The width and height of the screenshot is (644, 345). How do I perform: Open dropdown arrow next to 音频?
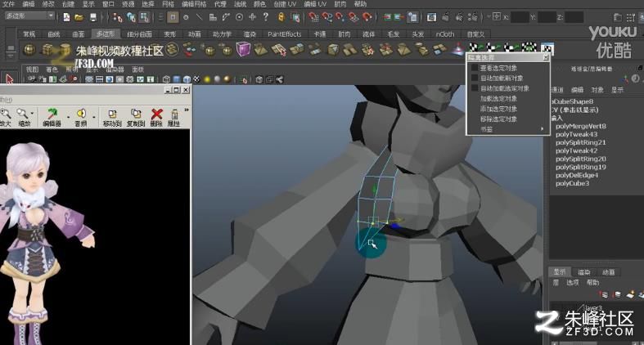(94, 118)
